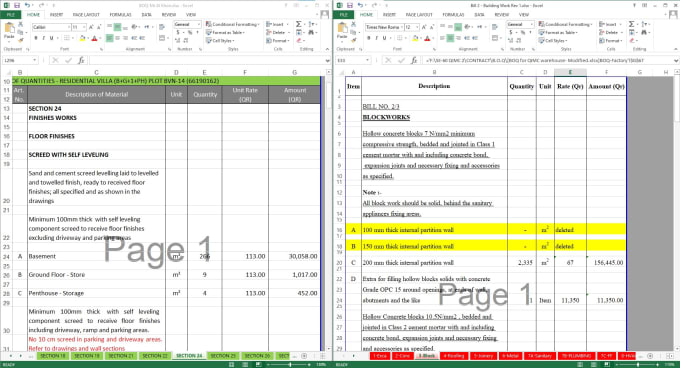Click Copy icon in right window
680x368 pixels.
point(353,32)
